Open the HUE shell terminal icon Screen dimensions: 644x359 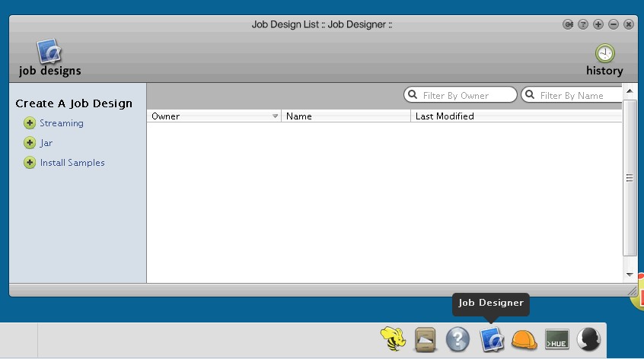coord(557,339)
